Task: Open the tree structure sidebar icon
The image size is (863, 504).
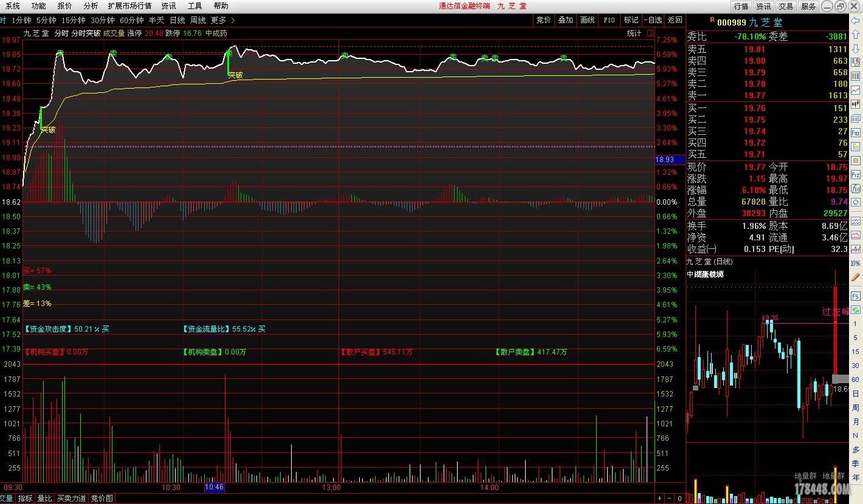Action: 856,146
